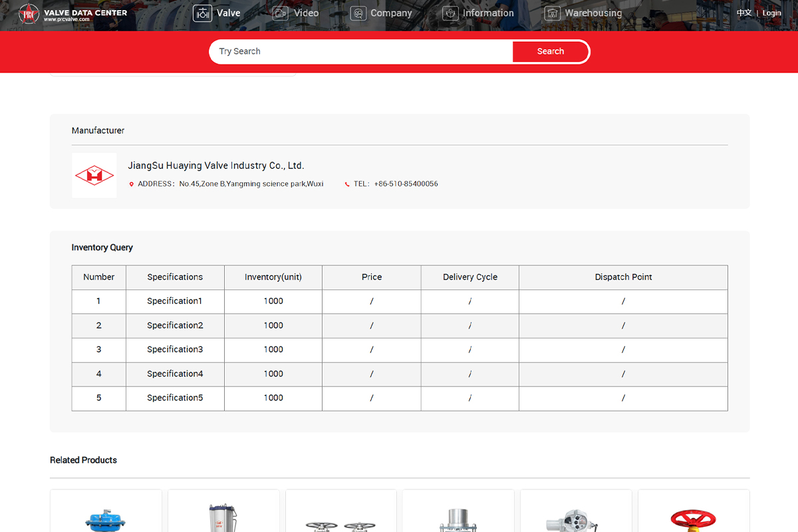Open the red handwheel valve product thumbnail
The width and height of the screenshot is (798, 532).
[x=694, y=519]
